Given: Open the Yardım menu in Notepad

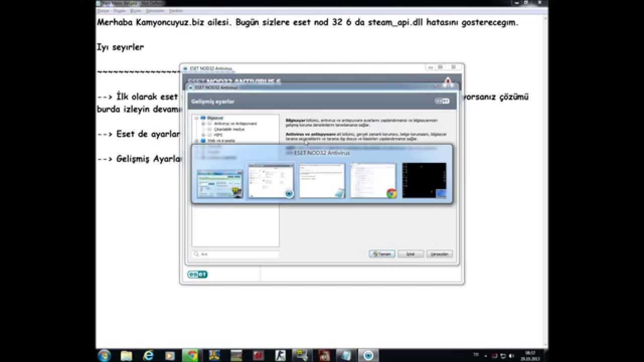Looking at the screenshot, I should pos(176,10).
